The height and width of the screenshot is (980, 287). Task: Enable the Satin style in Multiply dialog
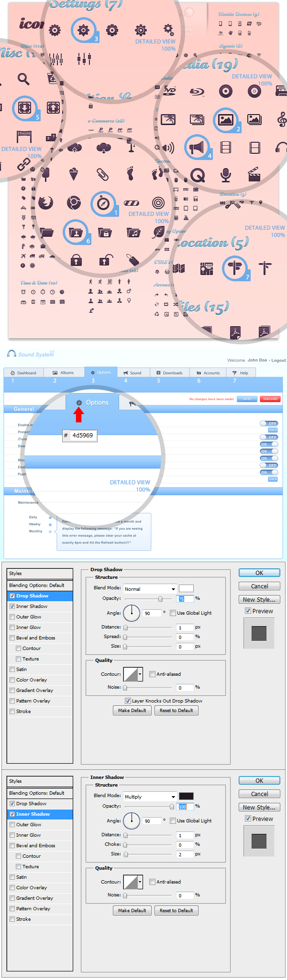(12, 877)
